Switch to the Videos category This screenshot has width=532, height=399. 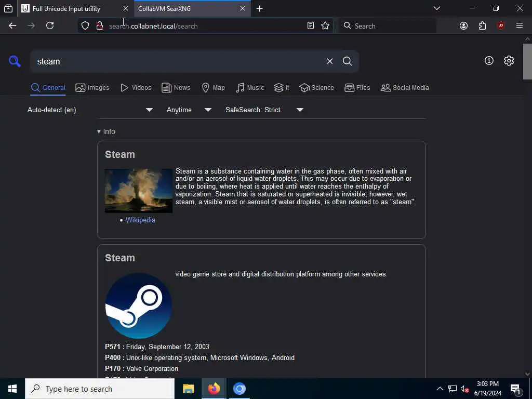click(136, 88)
